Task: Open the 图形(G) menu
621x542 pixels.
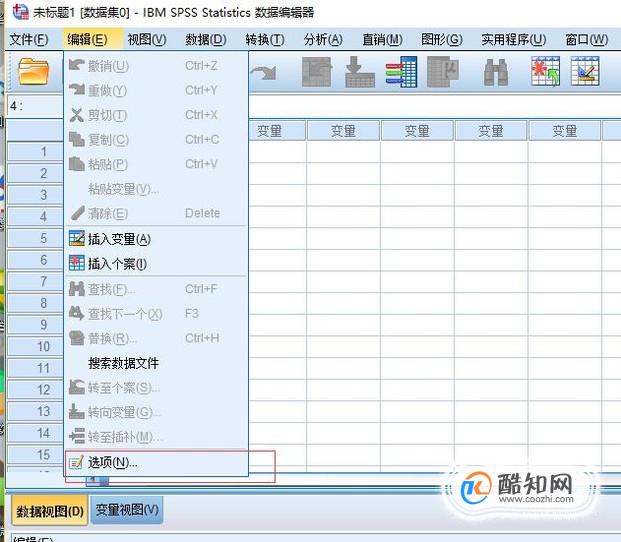Action: coord(442,40)
